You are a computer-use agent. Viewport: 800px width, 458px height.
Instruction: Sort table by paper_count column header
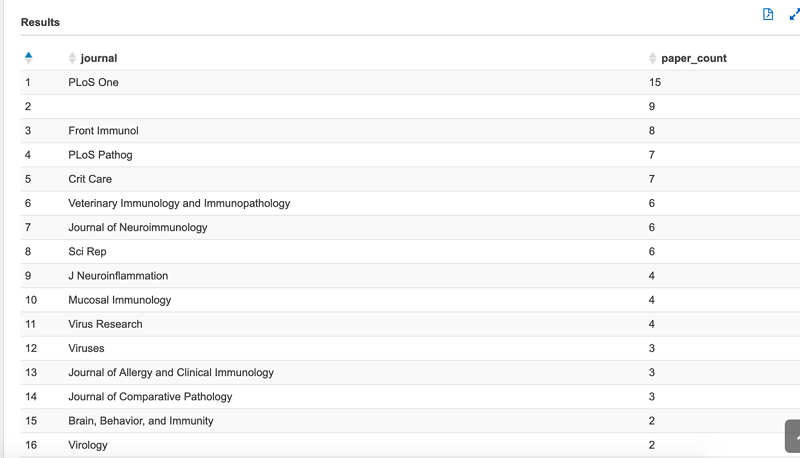(694, 58)
